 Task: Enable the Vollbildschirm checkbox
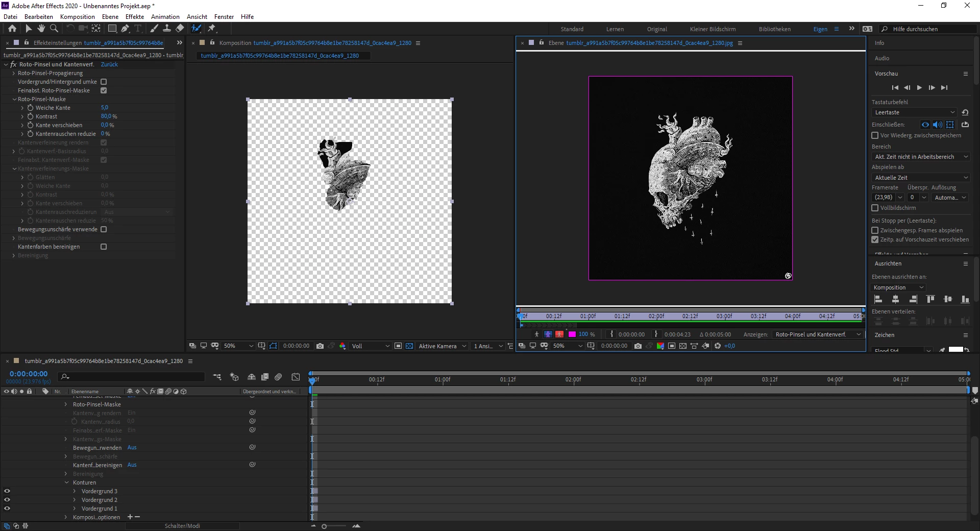coord(875,208)
